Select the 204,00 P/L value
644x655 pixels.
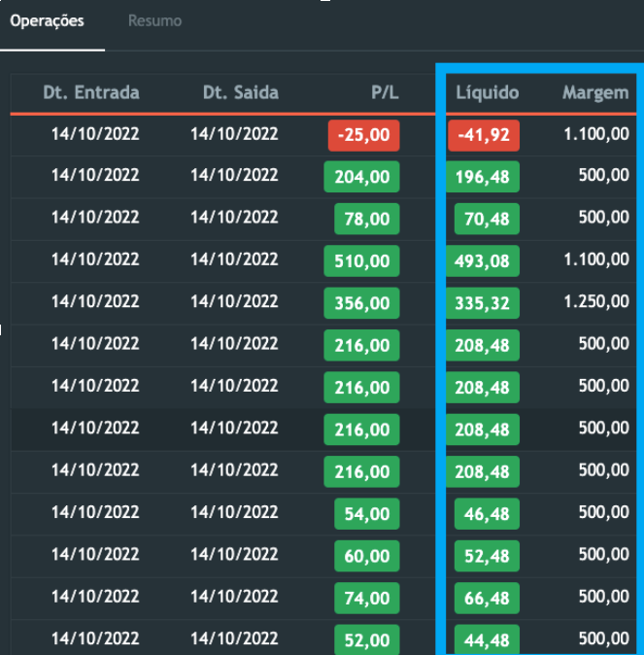pos(361,177)
